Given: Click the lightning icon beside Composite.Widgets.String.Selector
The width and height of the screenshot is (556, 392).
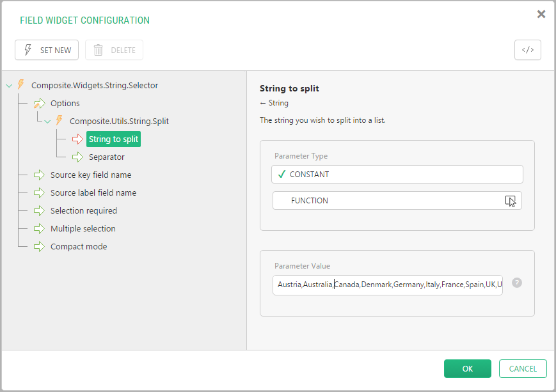Looking at the screenshot, I should (21, 85).
